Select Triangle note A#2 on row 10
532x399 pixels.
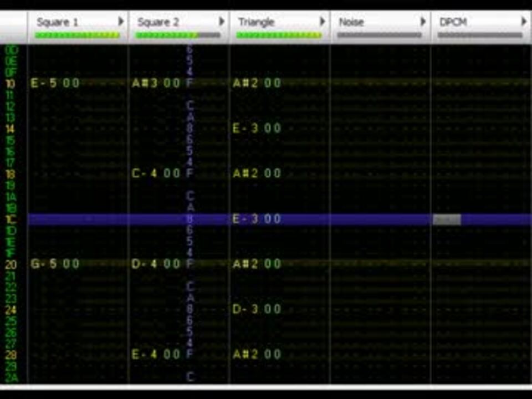coord(245,83)
